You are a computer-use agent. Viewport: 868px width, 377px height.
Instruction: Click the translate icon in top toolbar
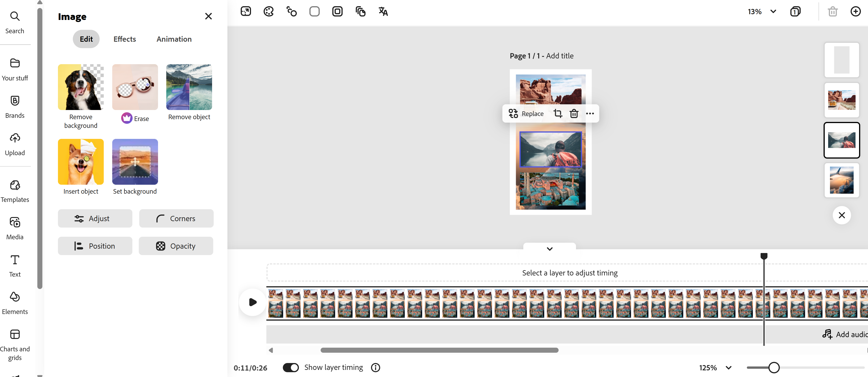(383, 11)
